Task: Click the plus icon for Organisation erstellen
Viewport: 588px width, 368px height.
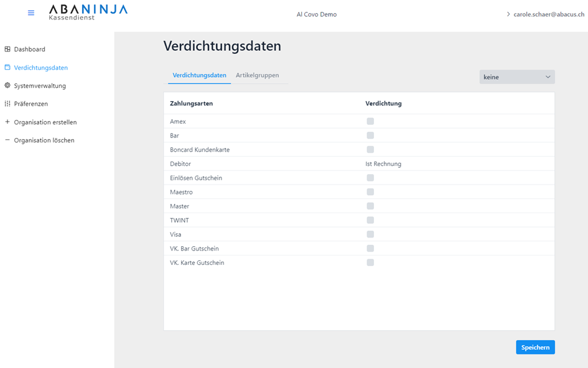Action: tap(7, 122)
